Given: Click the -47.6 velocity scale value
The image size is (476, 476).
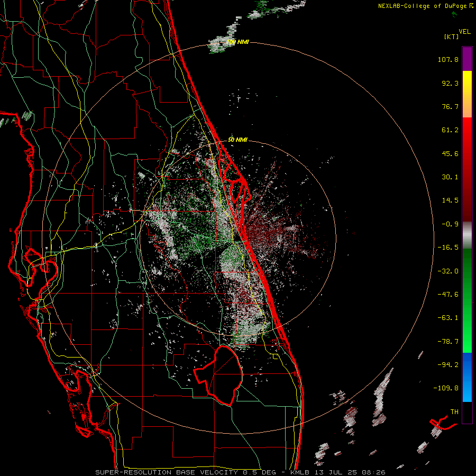Looking at the screenshot, I should point(448,295).
